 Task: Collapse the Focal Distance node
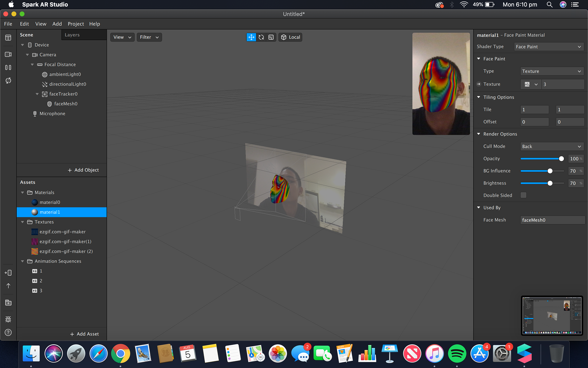[x=32, y=65]
